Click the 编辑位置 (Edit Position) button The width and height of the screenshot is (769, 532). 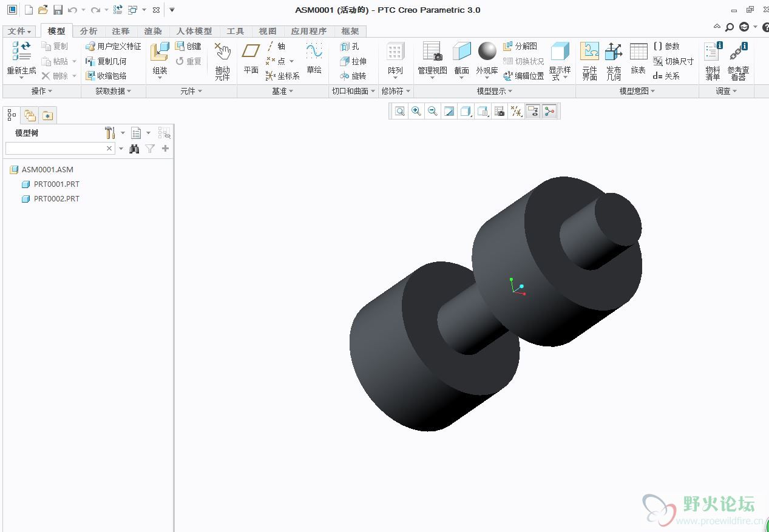point(524,76)
